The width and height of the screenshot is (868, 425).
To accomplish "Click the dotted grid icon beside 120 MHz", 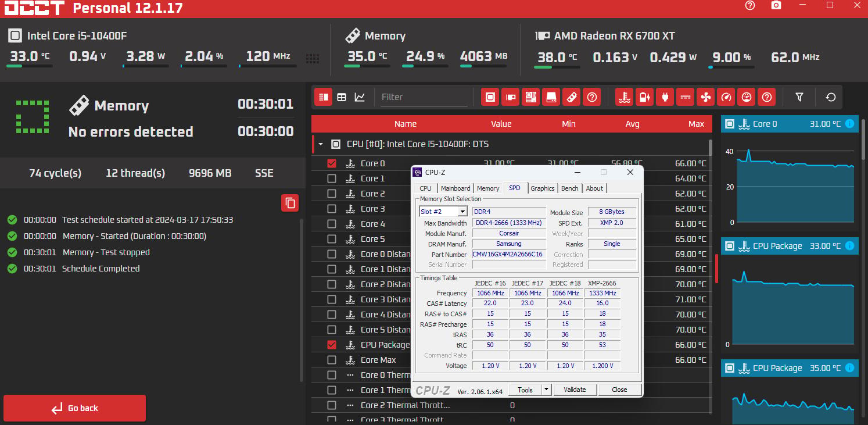I will point(313,58).
